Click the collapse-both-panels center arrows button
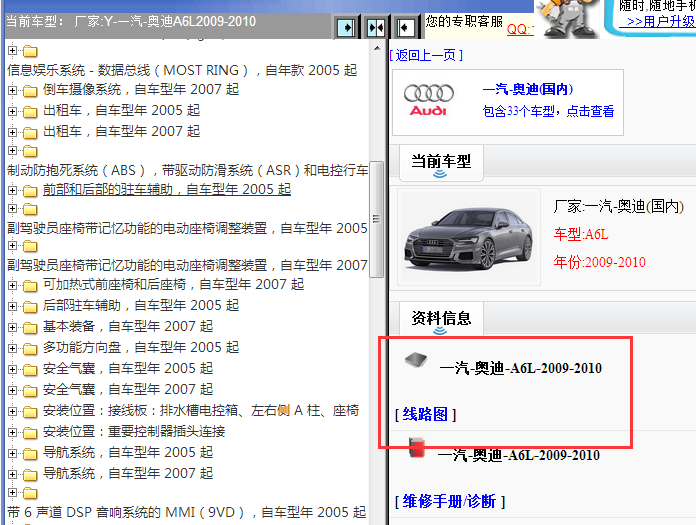This screenshot has width=696, height=525. point(376,28)
